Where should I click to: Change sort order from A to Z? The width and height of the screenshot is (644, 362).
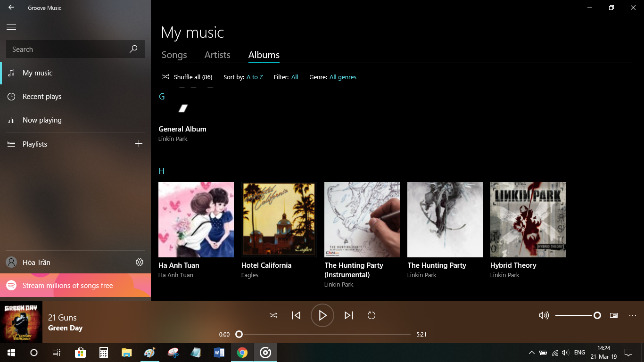255,77
